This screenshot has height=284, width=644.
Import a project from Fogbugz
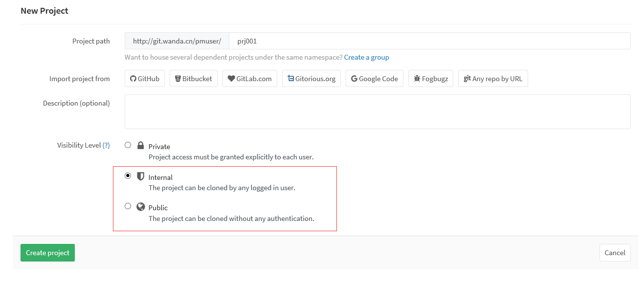pos(430,78)
